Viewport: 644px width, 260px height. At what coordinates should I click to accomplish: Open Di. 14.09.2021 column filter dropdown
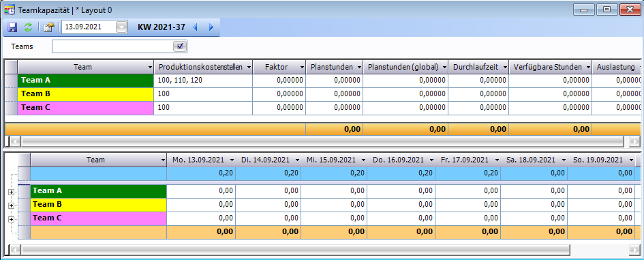coord(297,160)
